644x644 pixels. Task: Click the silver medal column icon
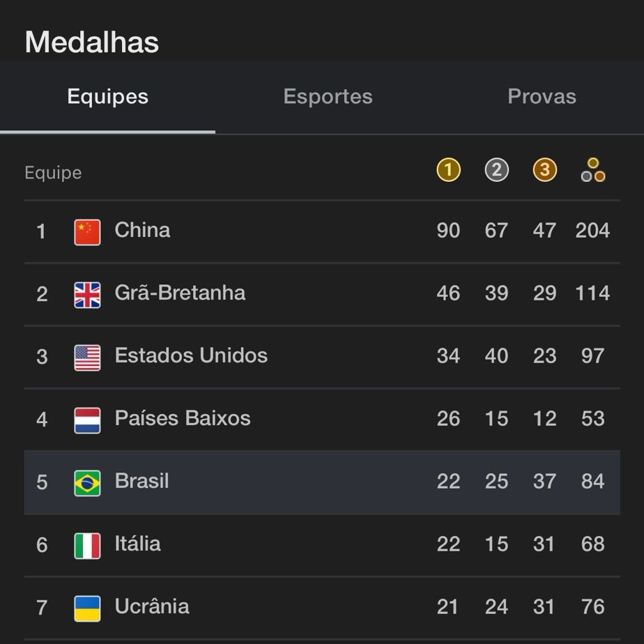pos(496,169)
